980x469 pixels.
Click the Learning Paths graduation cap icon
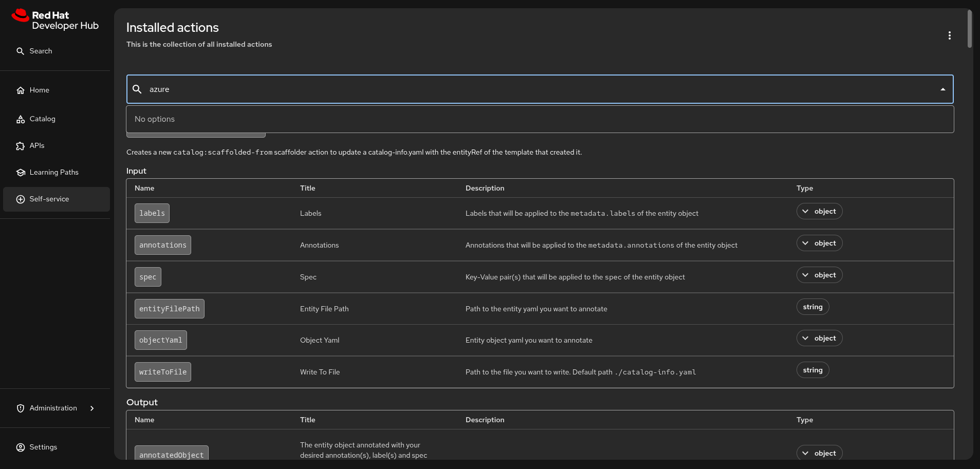[x=21, y=173]
